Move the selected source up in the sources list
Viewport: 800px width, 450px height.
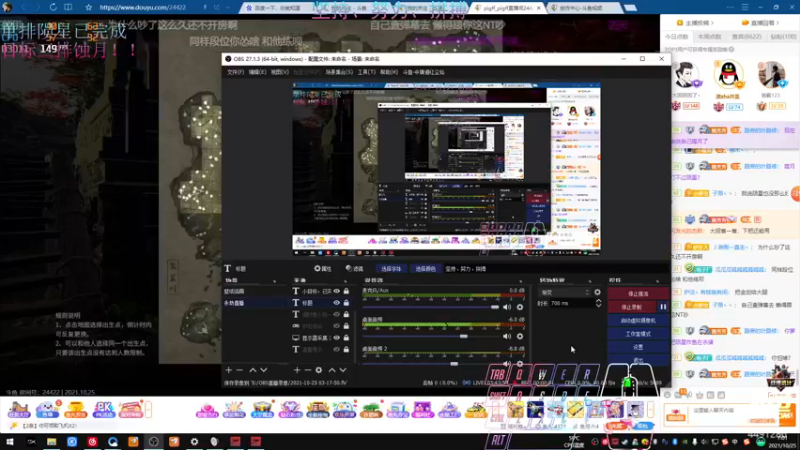coord(332,370)
